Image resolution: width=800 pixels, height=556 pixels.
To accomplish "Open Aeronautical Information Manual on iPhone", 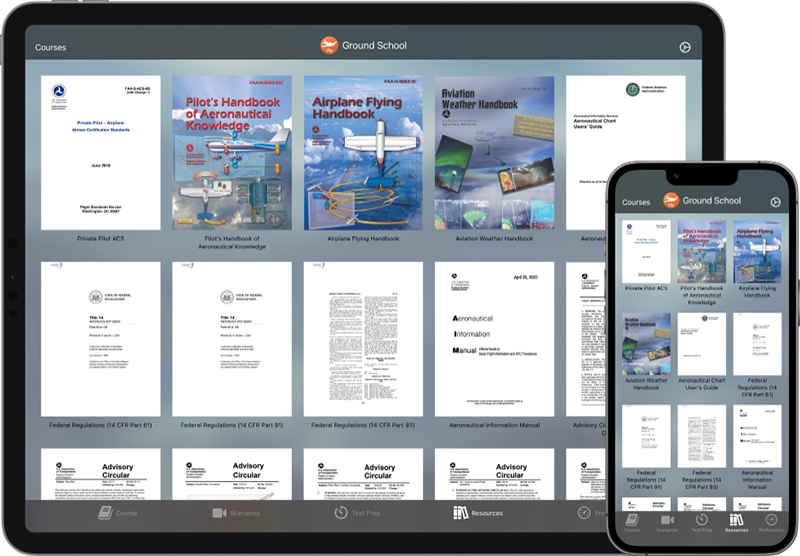I will point(757,437).
